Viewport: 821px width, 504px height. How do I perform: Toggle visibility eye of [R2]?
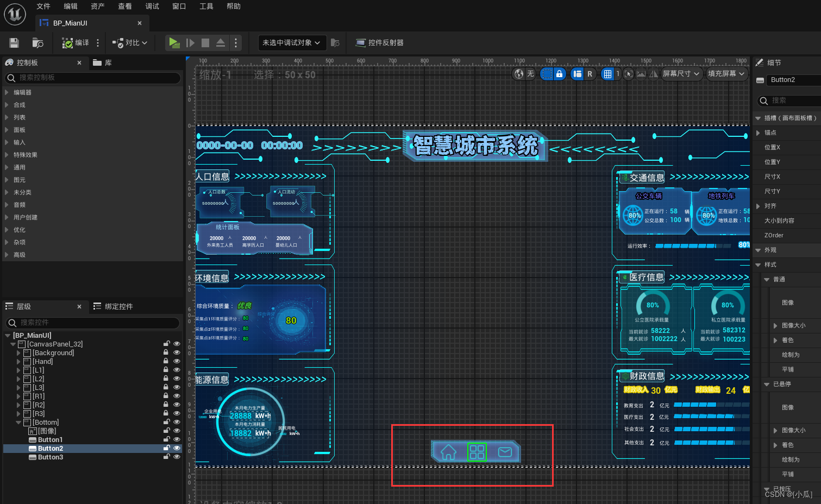[x=177, y=405]
